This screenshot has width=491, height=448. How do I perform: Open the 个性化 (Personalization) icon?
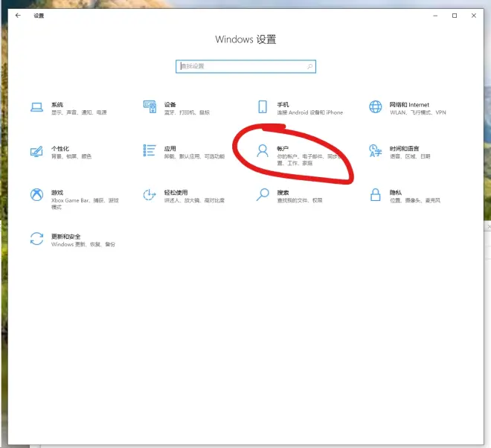click(36, 151)
